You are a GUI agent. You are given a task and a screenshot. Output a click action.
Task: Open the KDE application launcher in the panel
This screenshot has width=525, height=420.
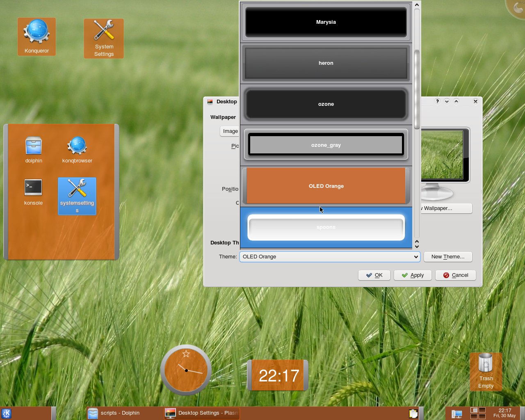tap(6, 413)
